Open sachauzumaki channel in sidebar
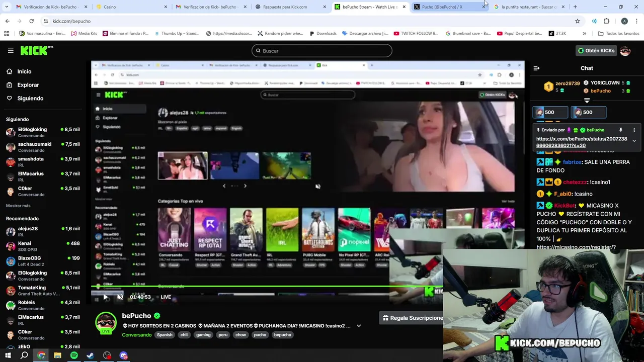 pos(43,147)
